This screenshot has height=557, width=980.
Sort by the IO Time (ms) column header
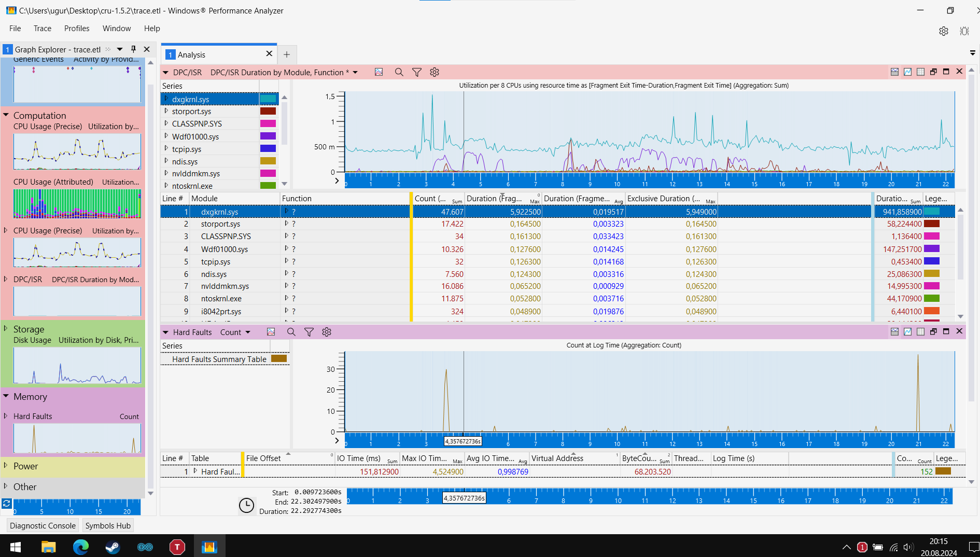click(x=367, y=458)
